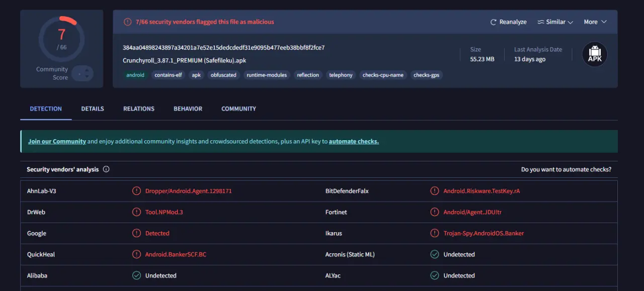Screen dimensions: 644x291
Task: Open the More dropdown menu
Action: click(595, 22)
